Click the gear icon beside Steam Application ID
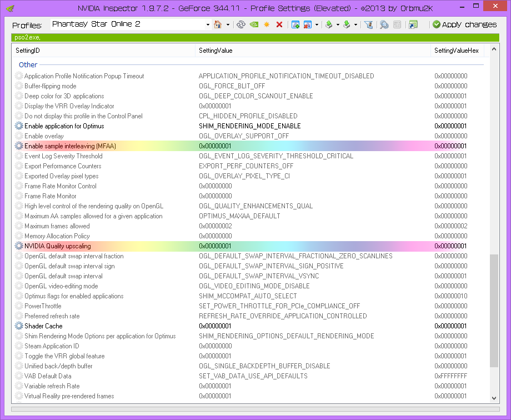Viewport: 511px width, 420px height. [x=19, y=346]
